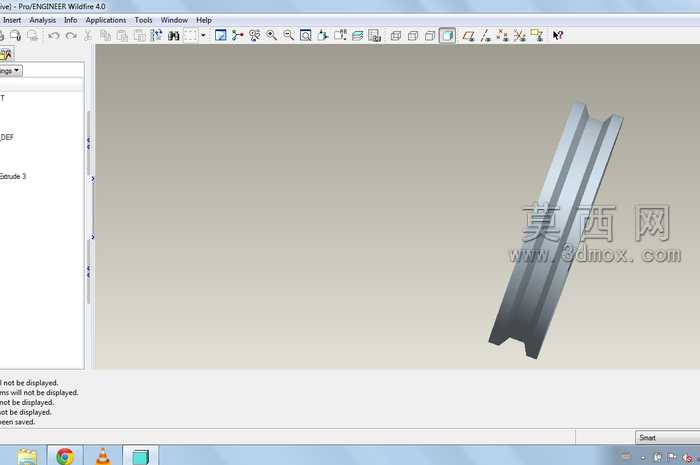Open the selection box dropdown arrow
Viewport: 700px width, 465px height.
click(203, 36)
